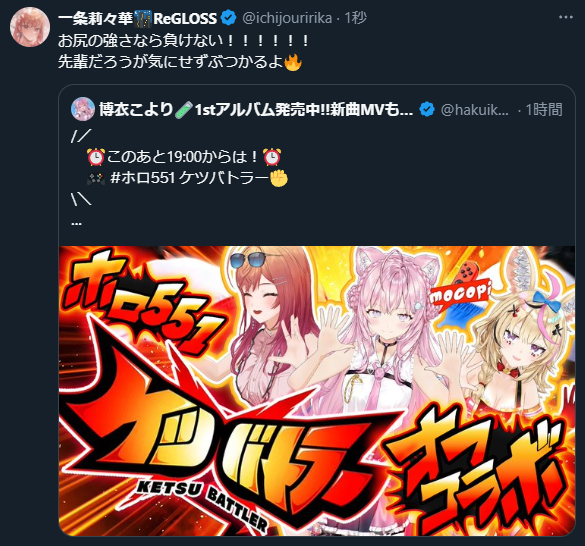Image resolution: width=585 pixels, height=546 pixels.
Task: Click the 1時間 timestamp in quoted tweet
Action: (x=544, y=110)
